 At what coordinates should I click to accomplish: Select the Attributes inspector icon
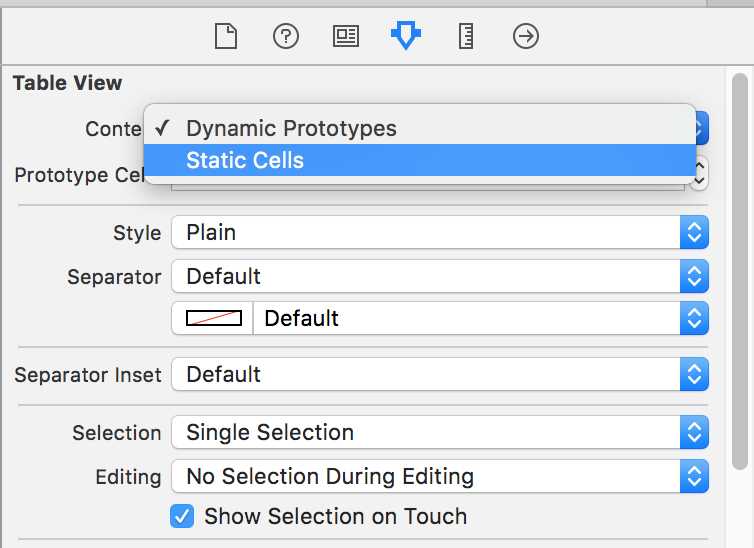click(406, 36)
